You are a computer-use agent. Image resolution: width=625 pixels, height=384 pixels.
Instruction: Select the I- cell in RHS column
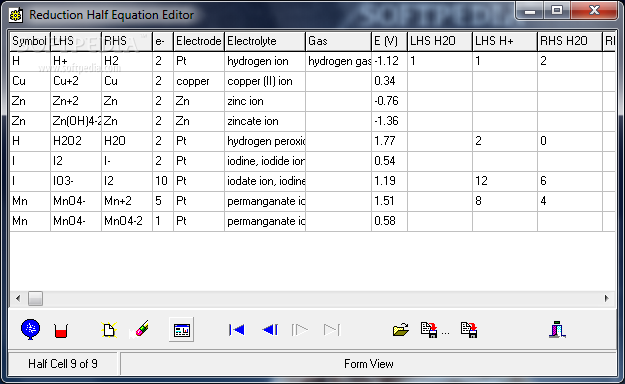(x=127, y=161)
